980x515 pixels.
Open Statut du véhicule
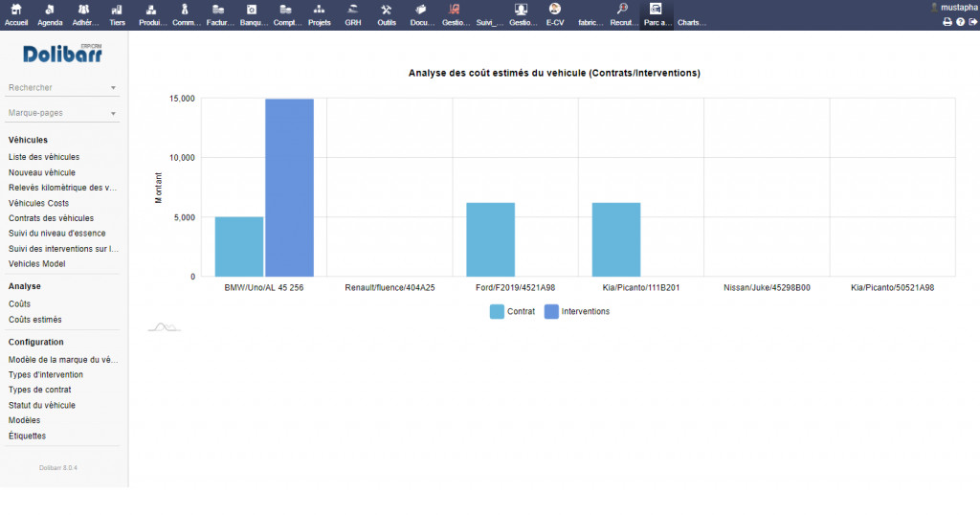pos(42,405)
